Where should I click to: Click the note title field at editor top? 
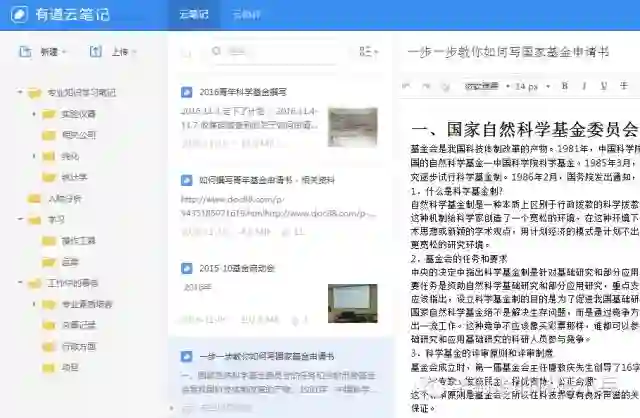[509, 52]
